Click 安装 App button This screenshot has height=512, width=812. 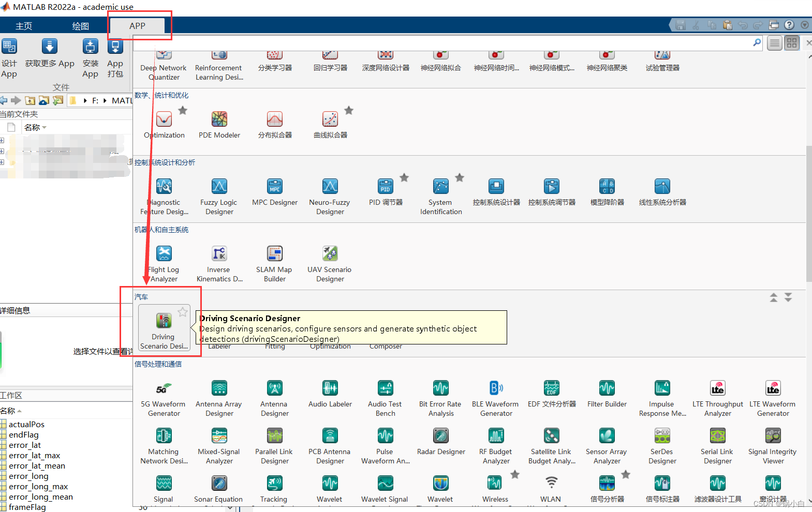91,58
